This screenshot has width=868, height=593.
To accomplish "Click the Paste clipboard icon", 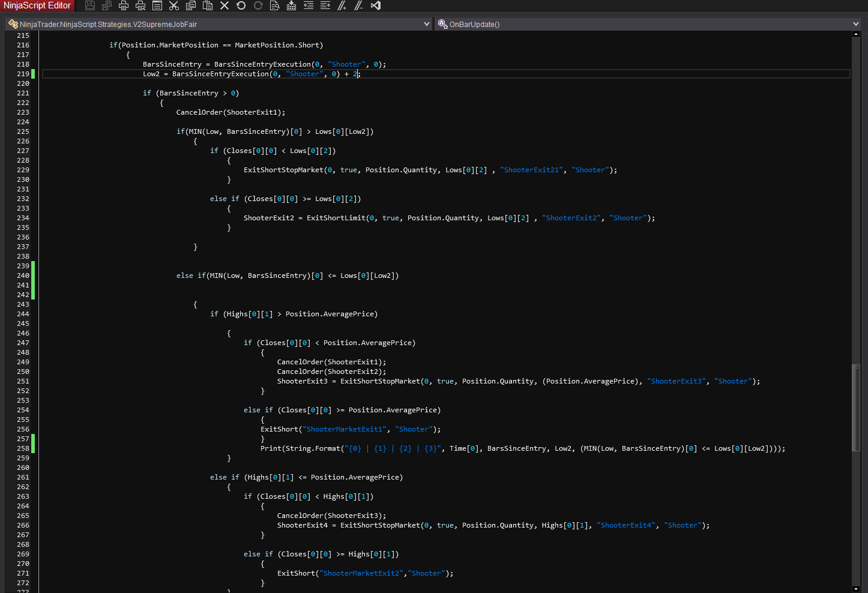I will point(208,5).
